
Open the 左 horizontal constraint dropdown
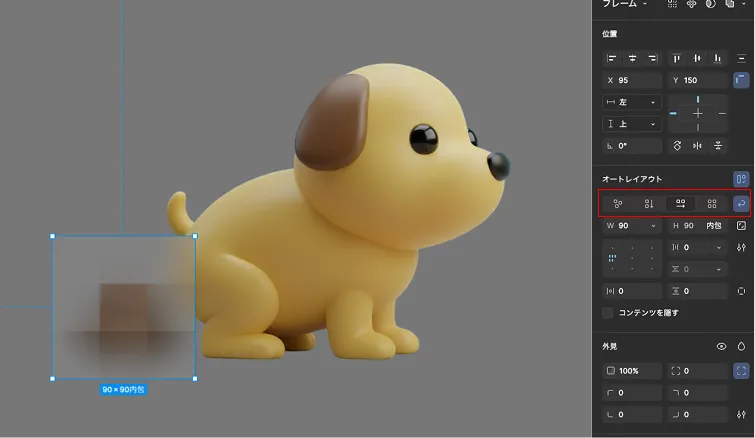[632, 102]
